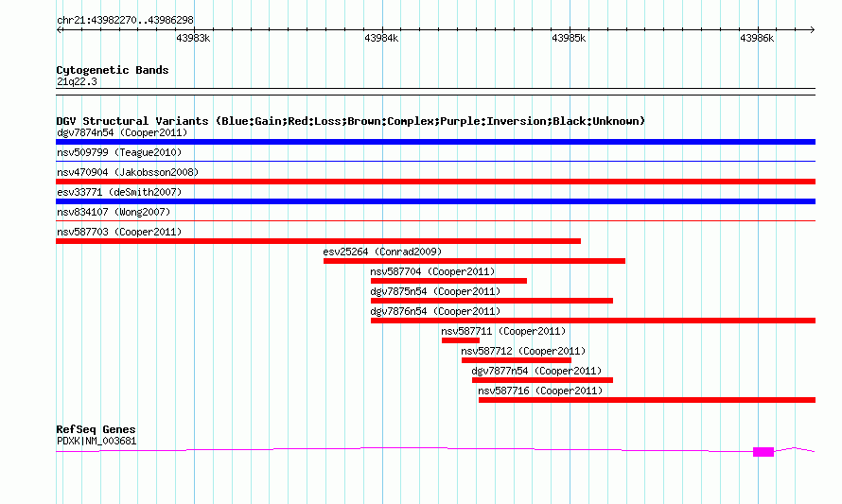
Task: Click the PDXK|NM_003681 gene label
Action: coord(96,442)
